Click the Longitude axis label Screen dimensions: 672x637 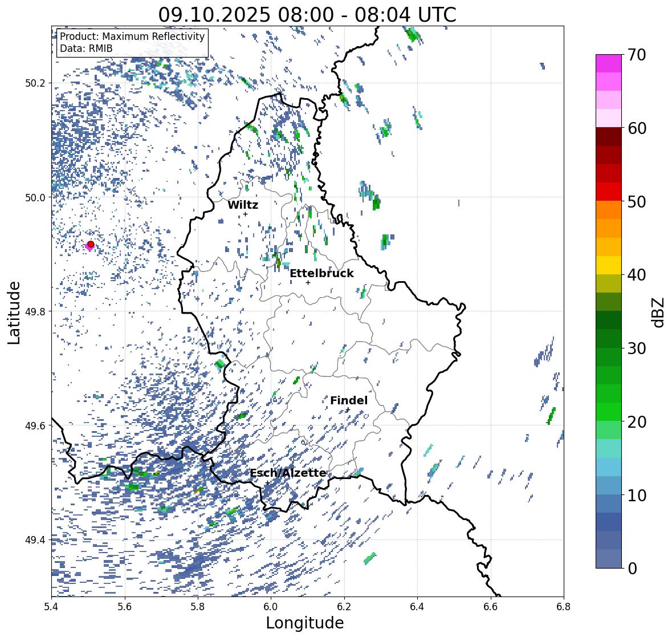point(305,623)
